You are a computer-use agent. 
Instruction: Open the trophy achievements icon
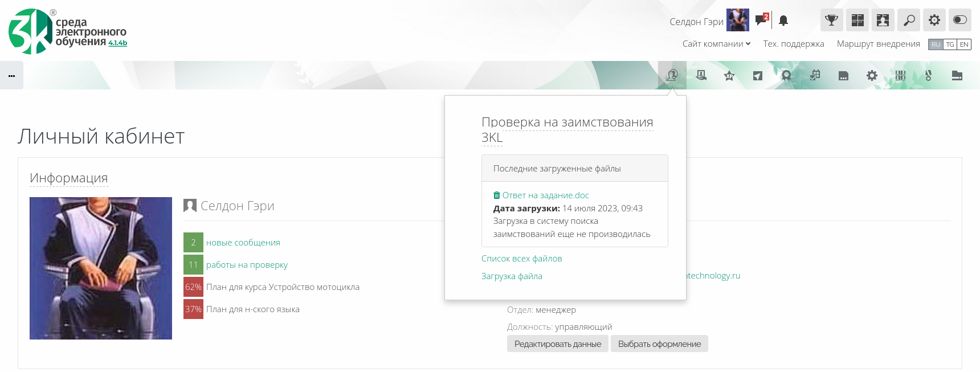tap(831, 21)
